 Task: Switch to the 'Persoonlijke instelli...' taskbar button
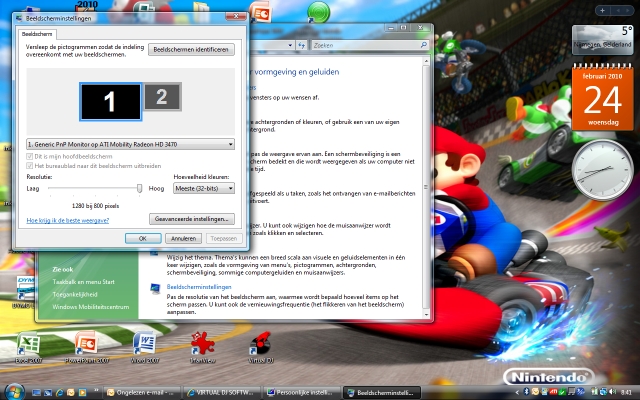pos(301,393)
